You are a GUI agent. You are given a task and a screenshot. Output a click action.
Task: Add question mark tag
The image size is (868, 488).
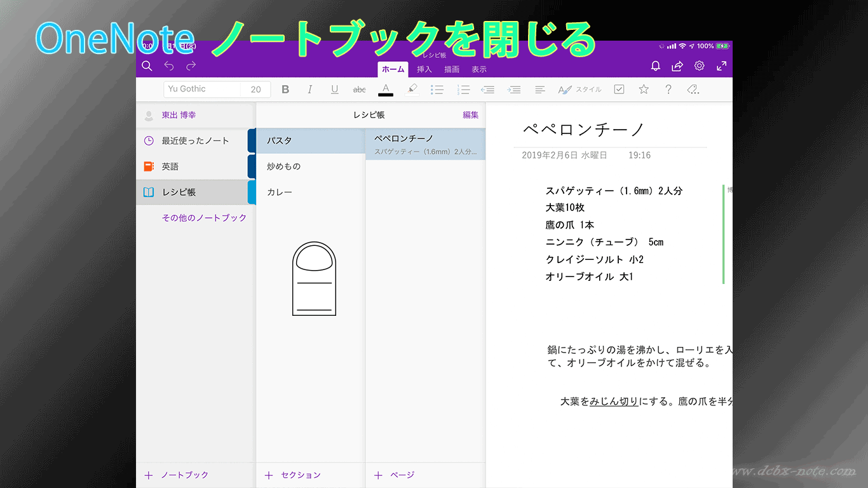click(x=668, y=90)
